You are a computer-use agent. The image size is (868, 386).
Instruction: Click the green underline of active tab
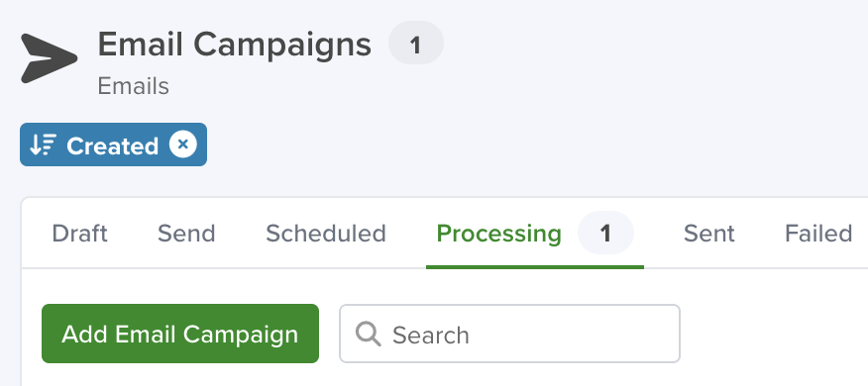535,267
